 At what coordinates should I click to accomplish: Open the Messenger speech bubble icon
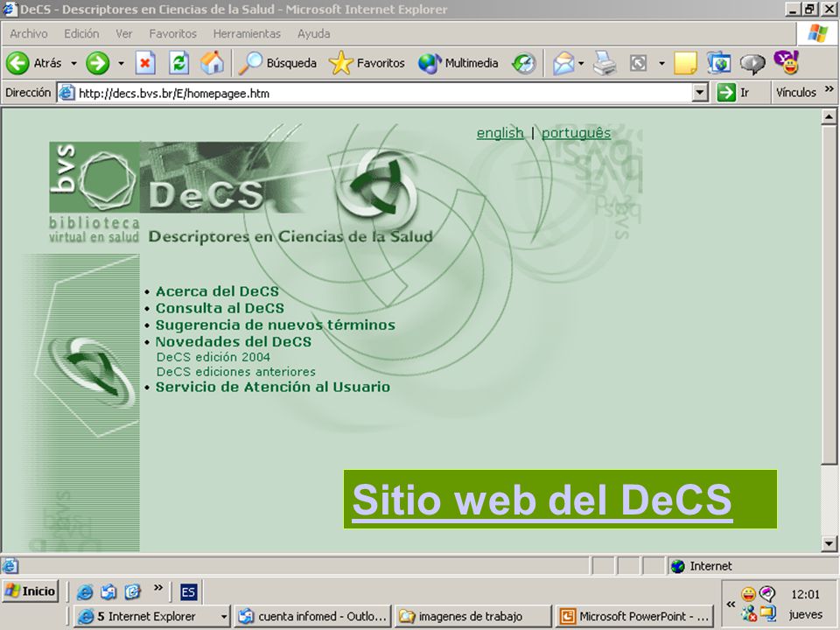click(x=752, y=63)
